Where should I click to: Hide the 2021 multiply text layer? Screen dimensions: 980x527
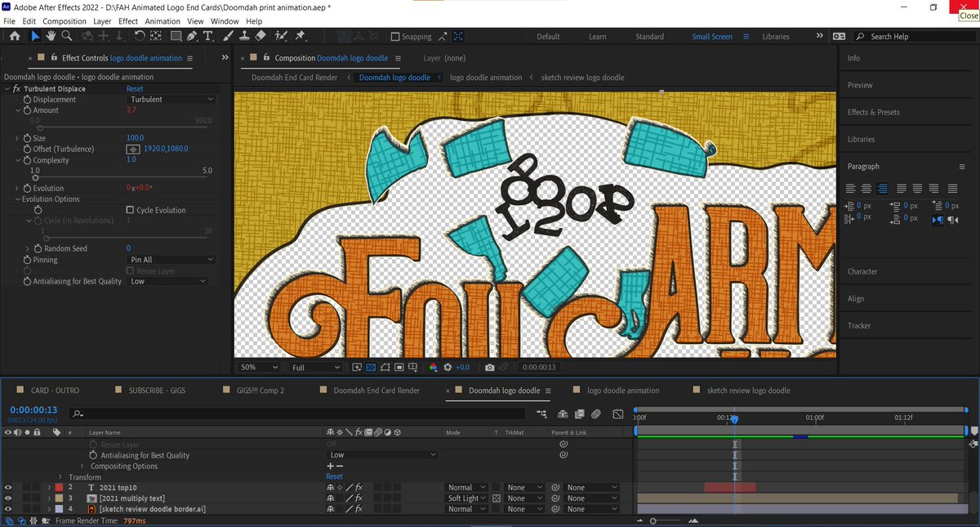point(8,498)
